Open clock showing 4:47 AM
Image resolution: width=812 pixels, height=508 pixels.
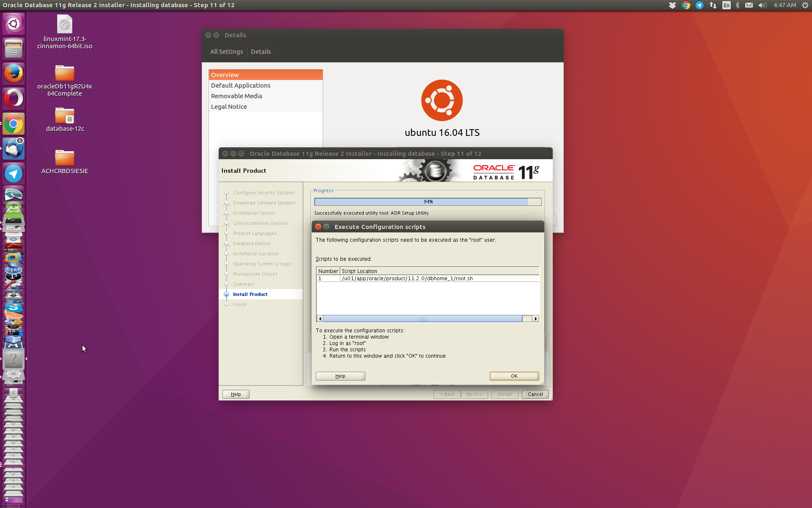pyautogui.click(x=785, y=5)
